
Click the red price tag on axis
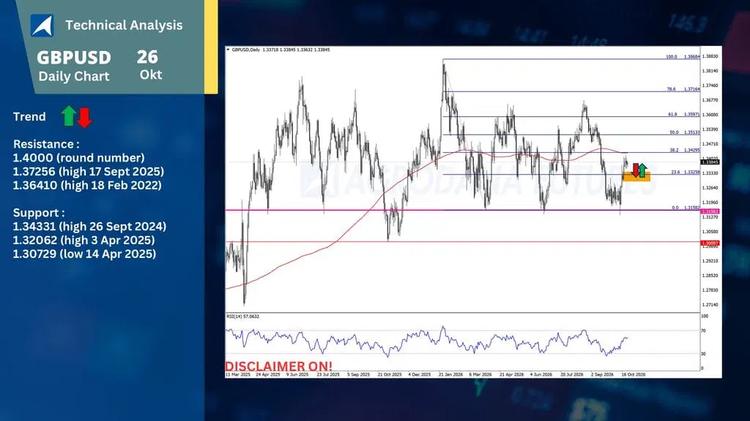(x=710, y=244)
